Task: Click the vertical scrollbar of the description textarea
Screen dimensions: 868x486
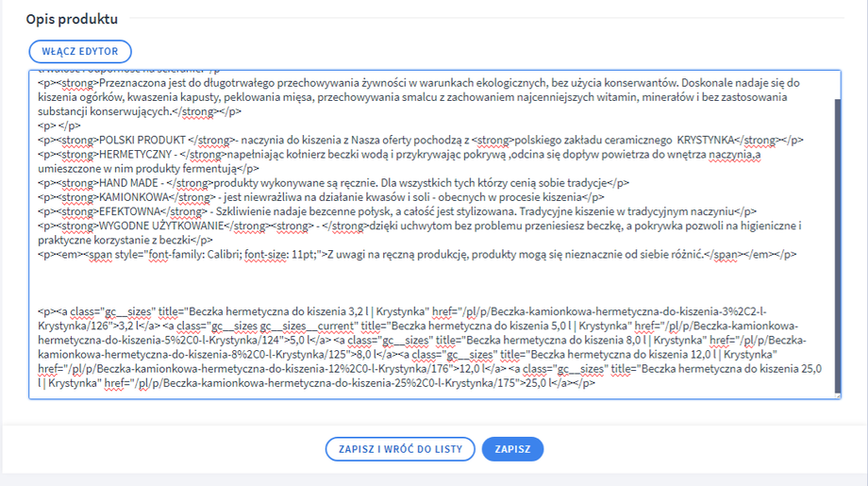Action: 838,245
